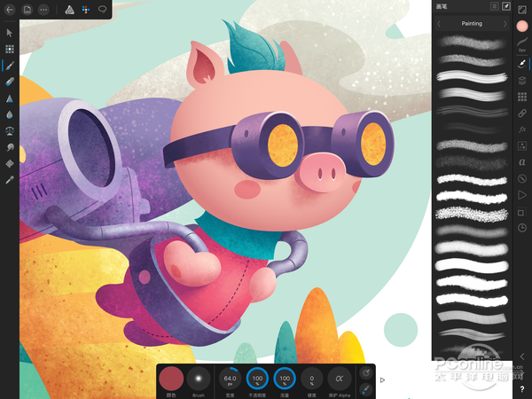Image resolution: width=532 pixels, height=399 pixels.
Task: Open the nine-square grid studio icon
Action: [522, 97]
